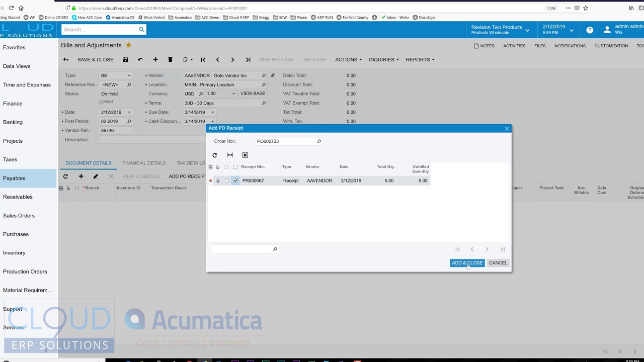
Task: Switch to the Financial Details tab
Action: pyautogui.click(x=144, y=163)
